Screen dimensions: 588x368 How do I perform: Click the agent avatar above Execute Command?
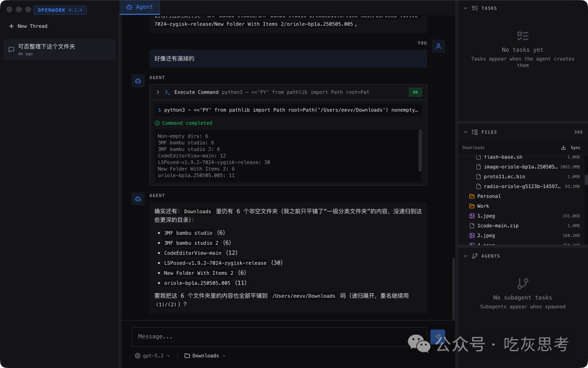[138, 81]
